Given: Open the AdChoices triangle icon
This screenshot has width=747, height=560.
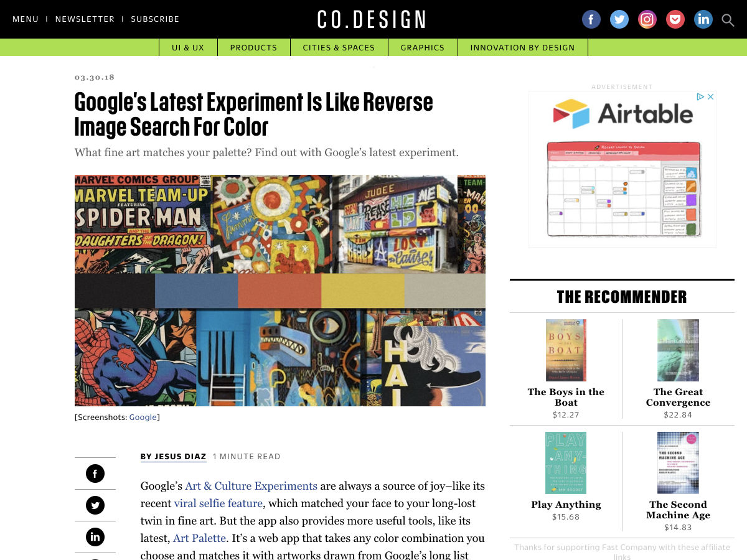Looking at the screenshot, I should tap(700, 97).
